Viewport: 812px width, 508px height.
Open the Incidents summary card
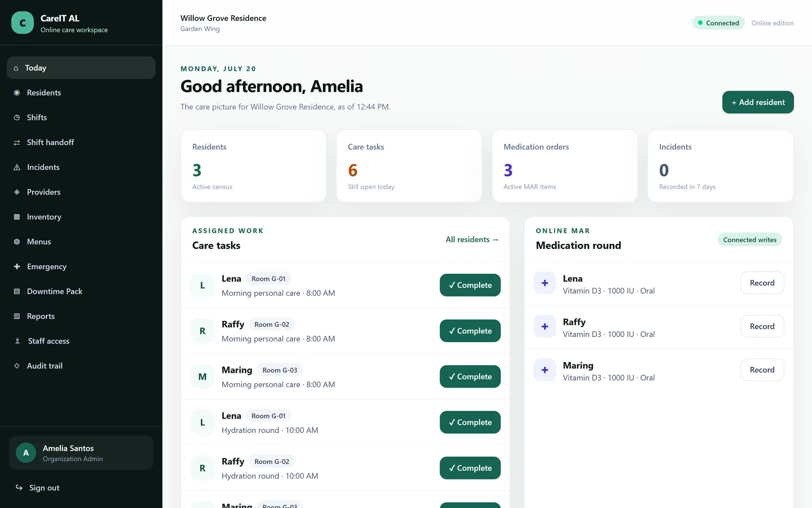pos(721,166)
